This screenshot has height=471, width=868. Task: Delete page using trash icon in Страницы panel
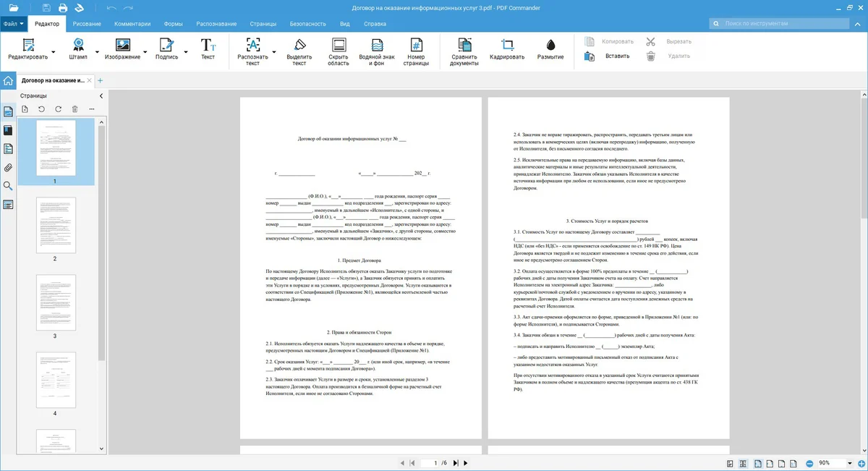[x=75, y=109]
